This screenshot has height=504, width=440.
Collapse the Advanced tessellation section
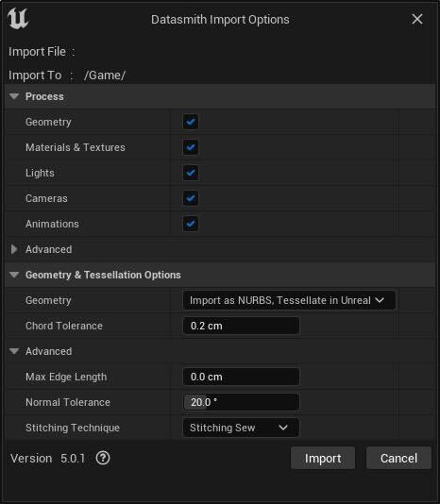[14, 351]
